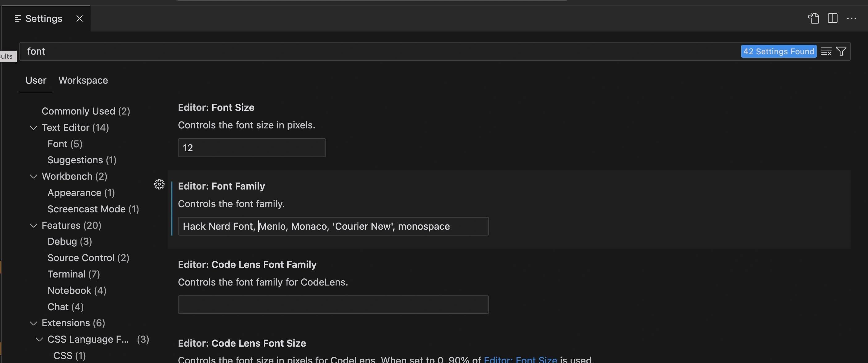Follow the Editor: Font Size link
The image size is (868, 363).
click(520, 359)
